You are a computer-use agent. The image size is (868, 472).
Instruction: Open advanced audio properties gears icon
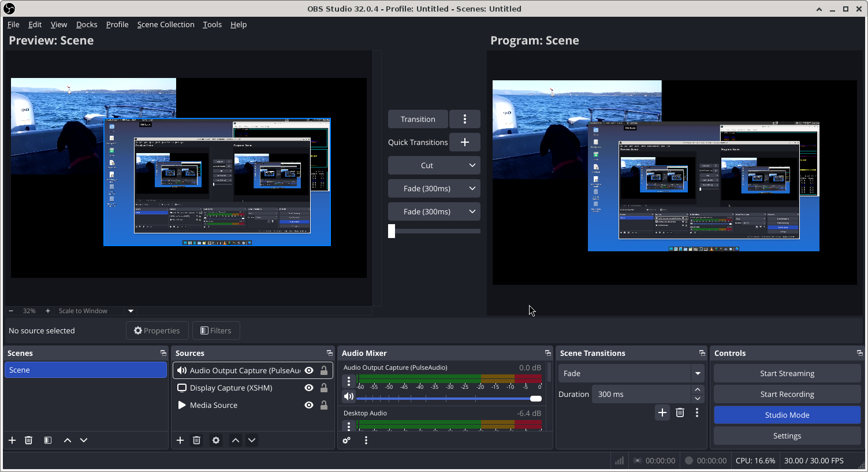coord(347,440)
